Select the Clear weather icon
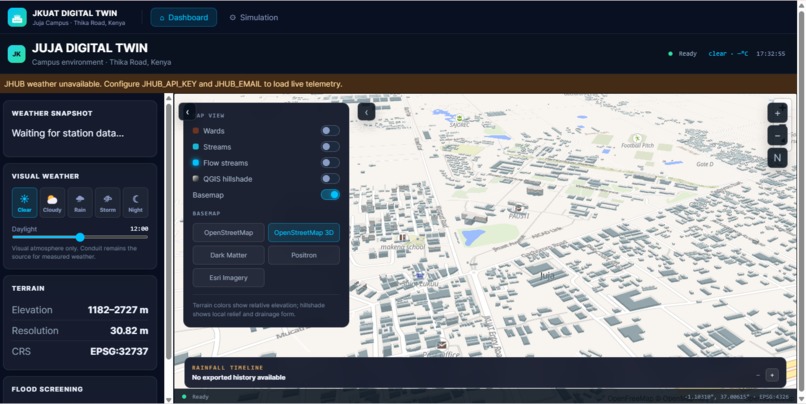This screenshot has width=806, height=404. [25, 203]
